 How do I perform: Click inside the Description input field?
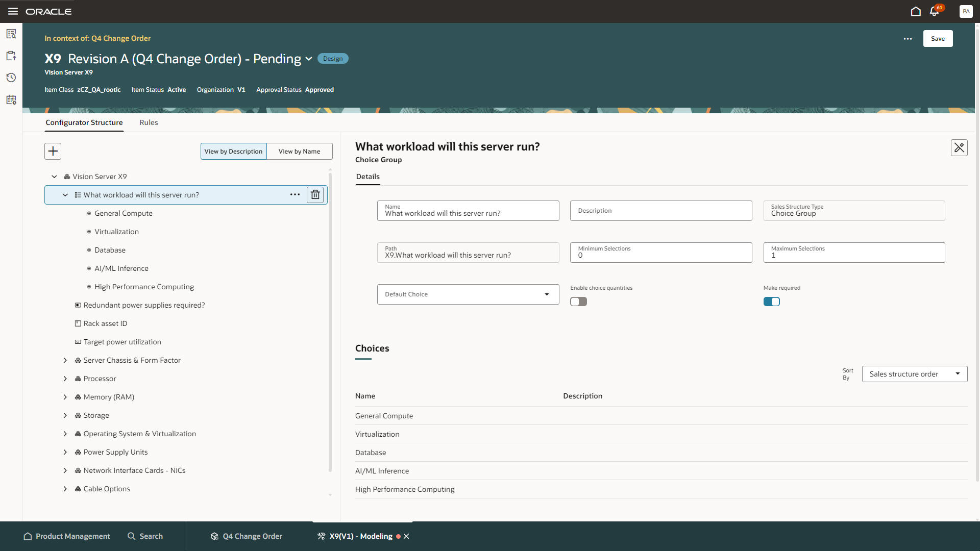click(661, 211)
